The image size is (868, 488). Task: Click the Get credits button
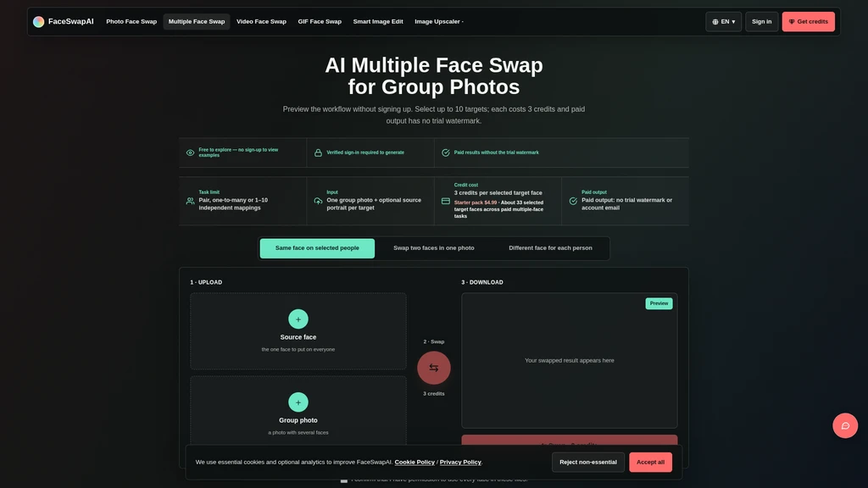pyautogui.click(x=808, y=21)
